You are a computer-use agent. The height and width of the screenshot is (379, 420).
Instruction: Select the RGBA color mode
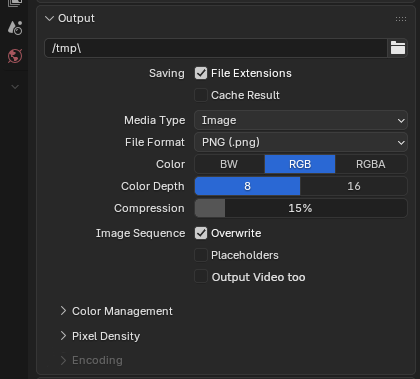[x=371, y=164]
